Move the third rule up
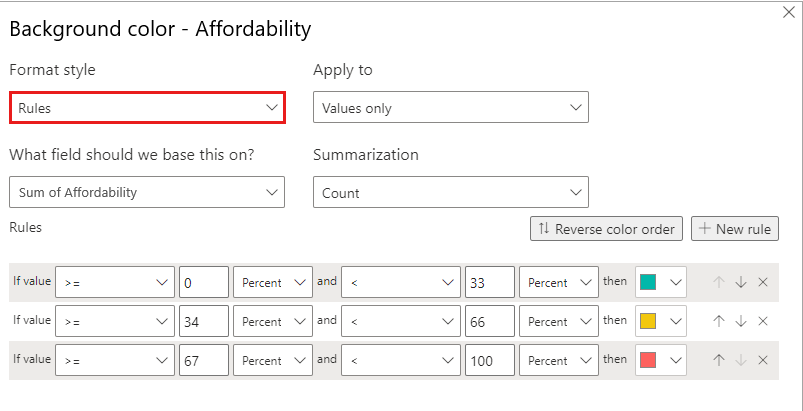Image resolution: width=803 pixels, height=411 pixels. (x=719, y=360)
